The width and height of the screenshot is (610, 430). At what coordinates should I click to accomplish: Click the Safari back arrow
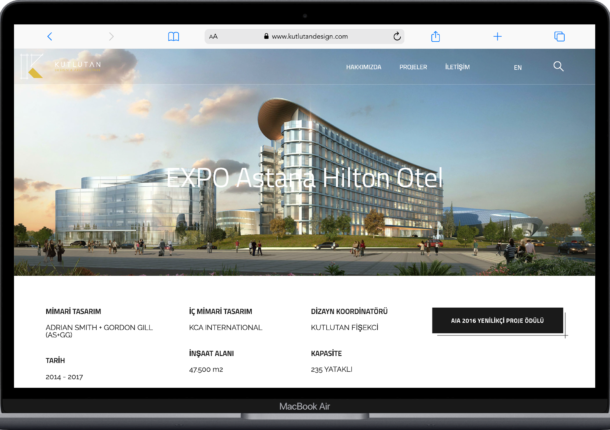click(50, 36)
